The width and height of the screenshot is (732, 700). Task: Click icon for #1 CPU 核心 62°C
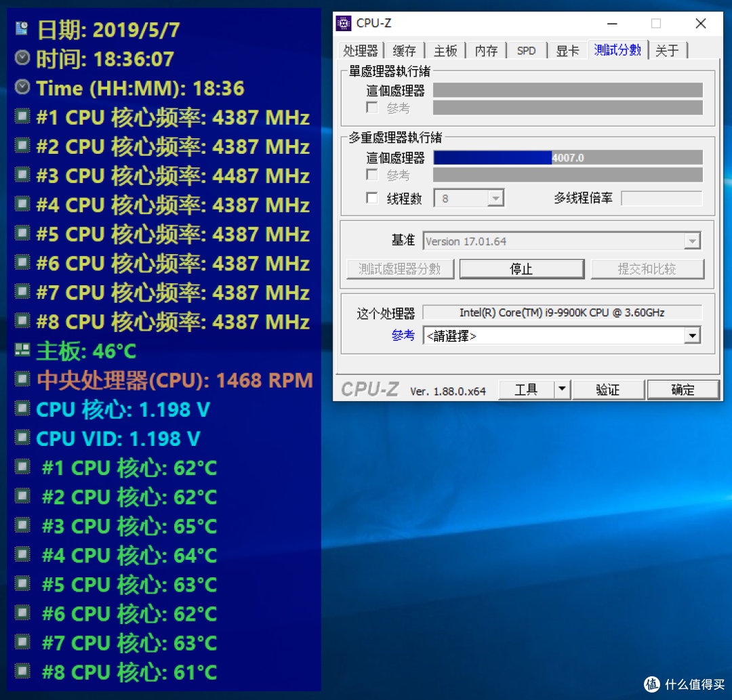(x=22, y=467)
